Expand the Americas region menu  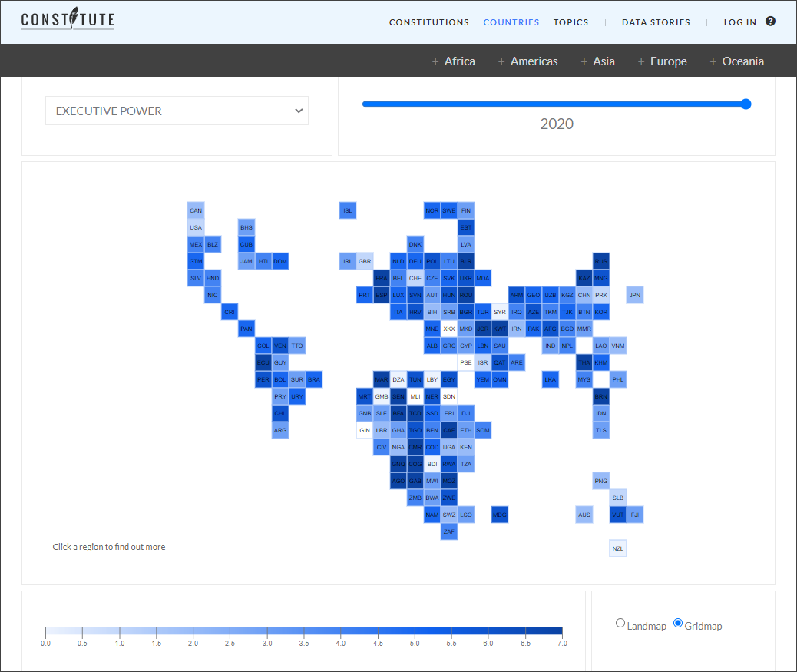534,61
